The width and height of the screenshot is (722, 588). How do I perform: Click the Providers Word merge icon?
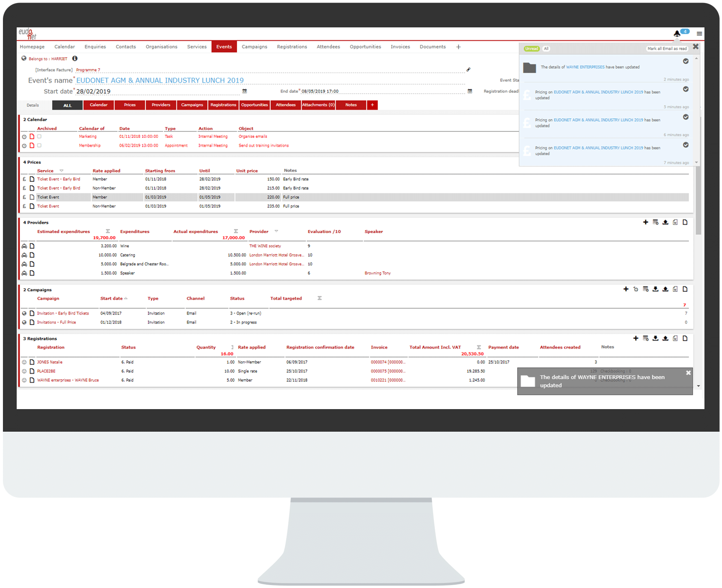click(675, 222)
